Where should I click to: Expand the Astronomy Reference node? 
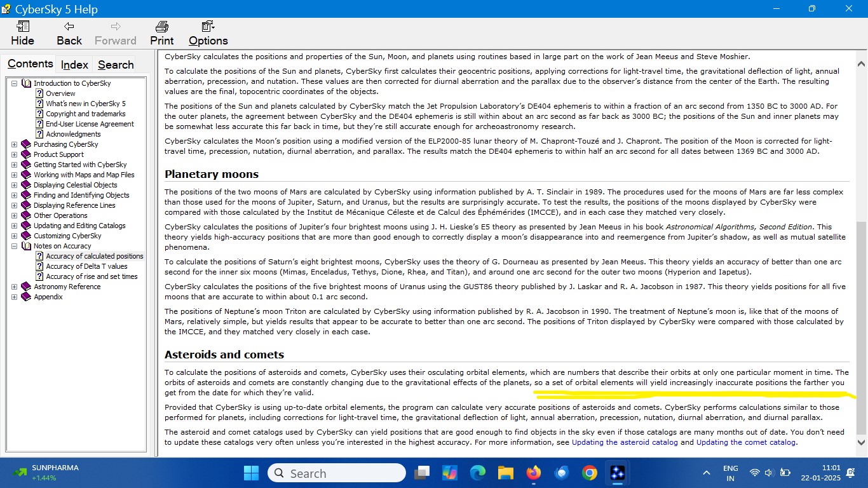14,287
